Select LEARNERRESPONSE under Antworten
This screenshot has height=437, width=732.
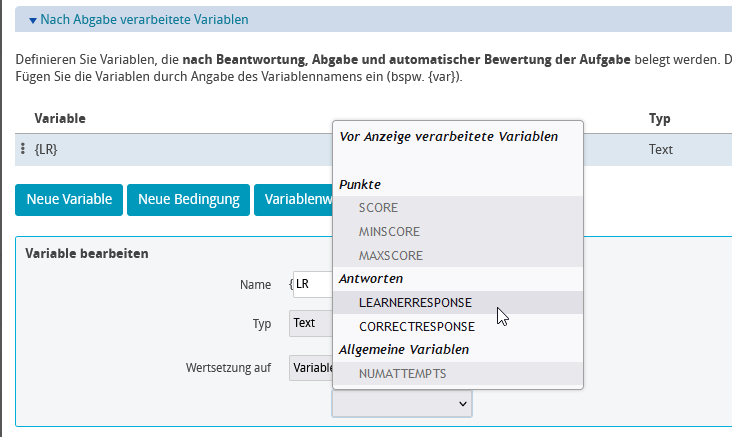click(414, 302)
